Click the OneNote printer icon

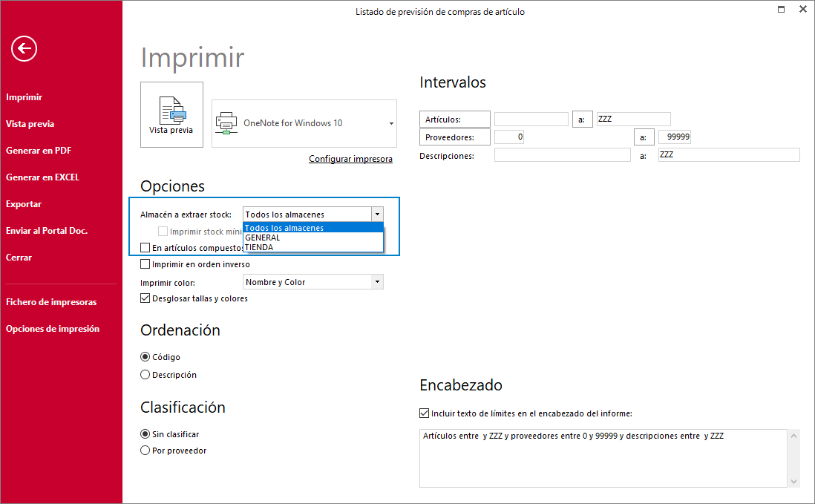tap(226, 123)
